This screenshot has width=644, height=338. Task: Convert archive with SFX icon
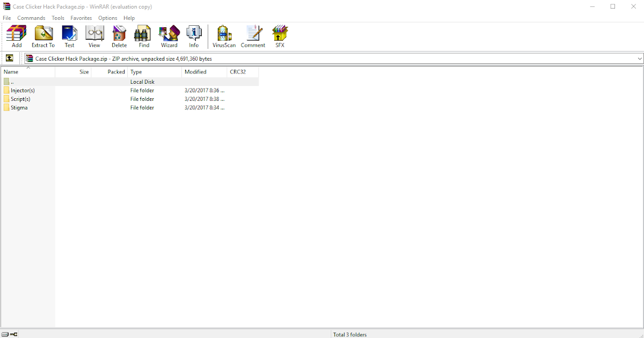click(280, 36)
